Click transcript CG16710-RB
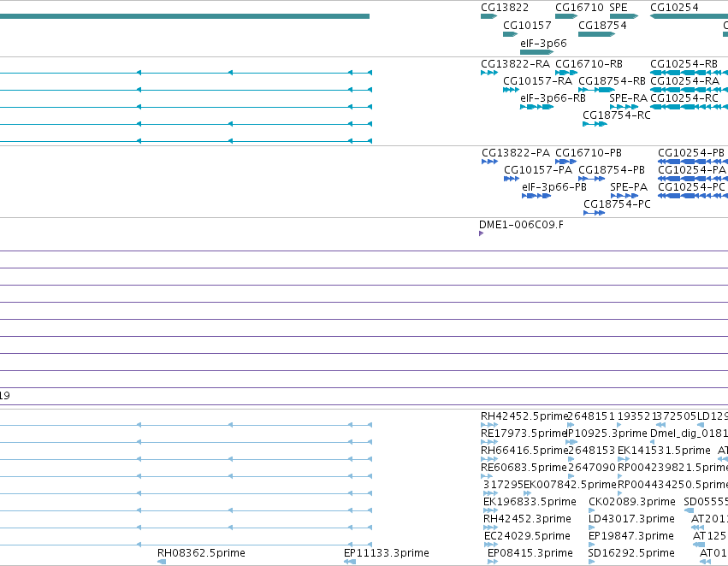Viewport: 728px width, 566px height. tap(589, 64)
